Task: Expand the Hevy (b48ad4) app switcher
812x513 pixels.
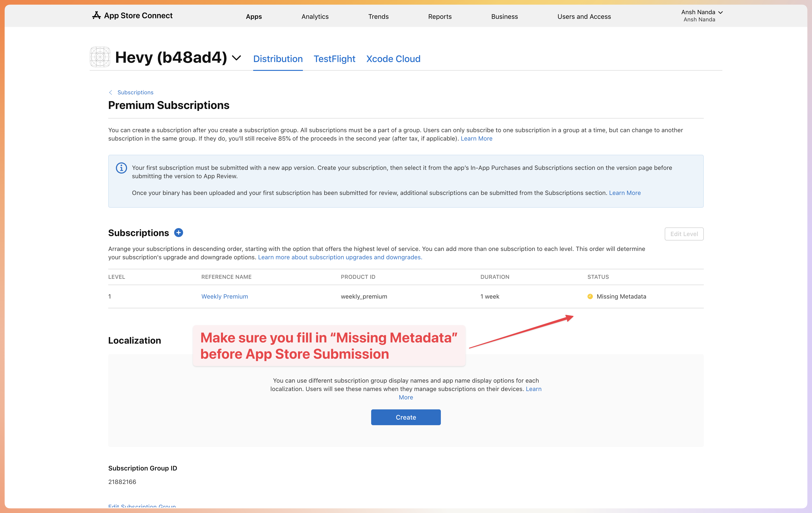Action: (237, 58)
